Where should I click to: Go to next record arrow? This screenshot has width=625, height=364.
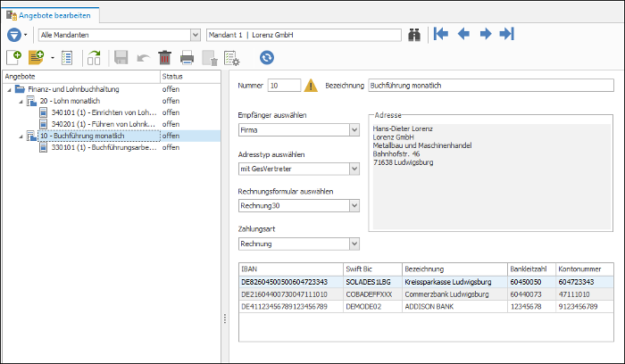[x=485, y=34]
